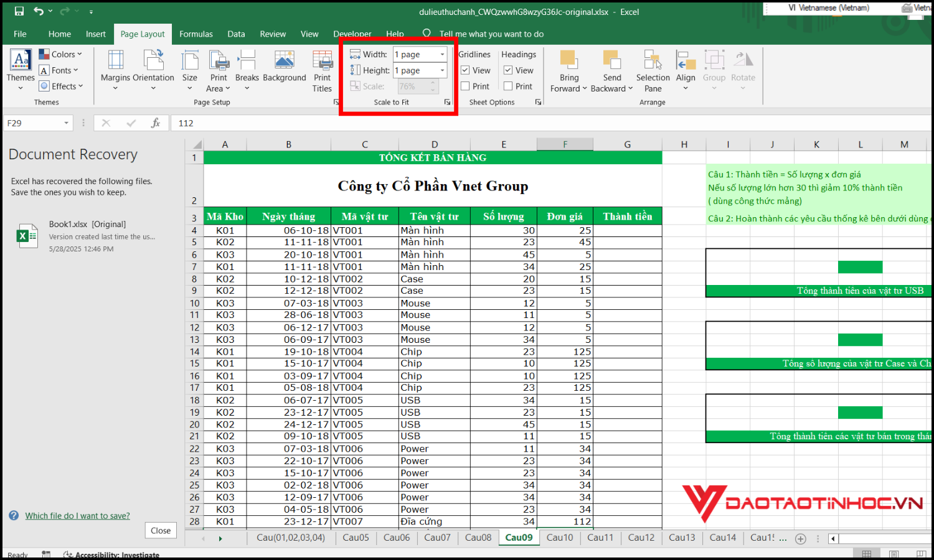Open the Colors theme dropdown
The image size is (934, 560).
point(60,55)
